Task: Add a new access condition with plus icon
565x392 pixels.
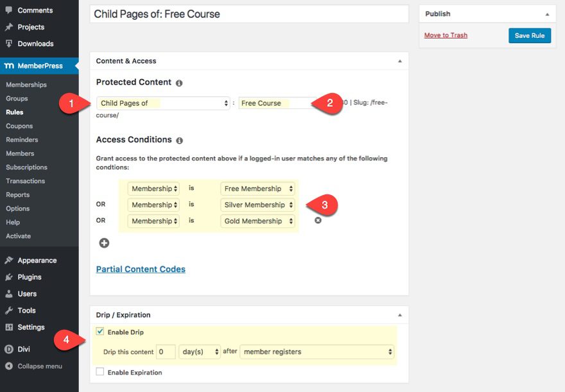Action: coord(104,243)
